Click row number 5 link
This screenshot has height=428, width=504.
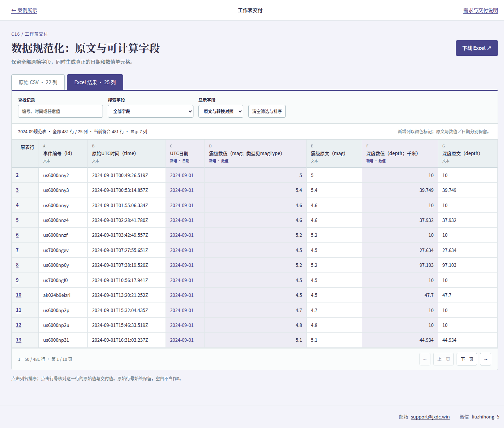point(17,220)
